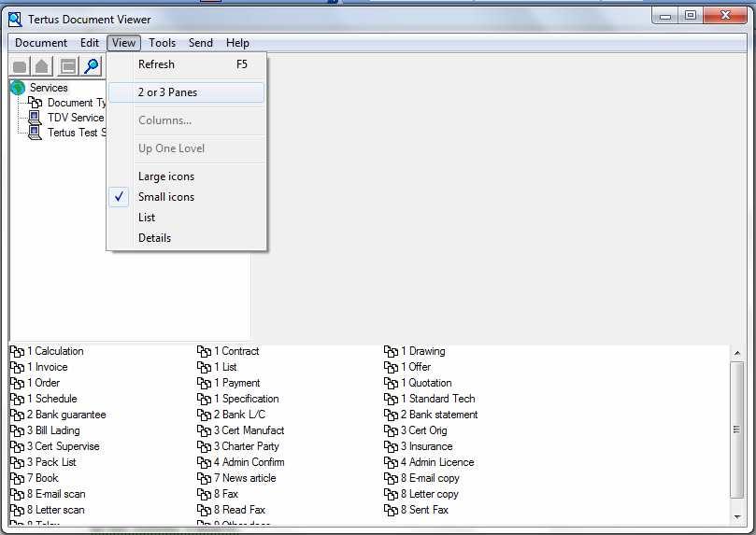
Task: Click icon beside 1 Calculation
Action: (17, 351)
